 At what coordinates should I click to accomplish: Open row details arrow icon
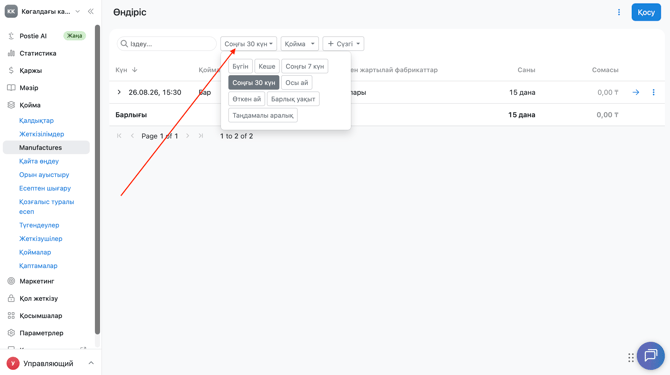636,92
